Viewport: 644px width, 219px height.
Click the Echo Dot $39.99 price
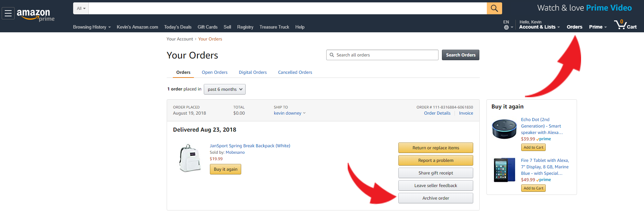528,139
